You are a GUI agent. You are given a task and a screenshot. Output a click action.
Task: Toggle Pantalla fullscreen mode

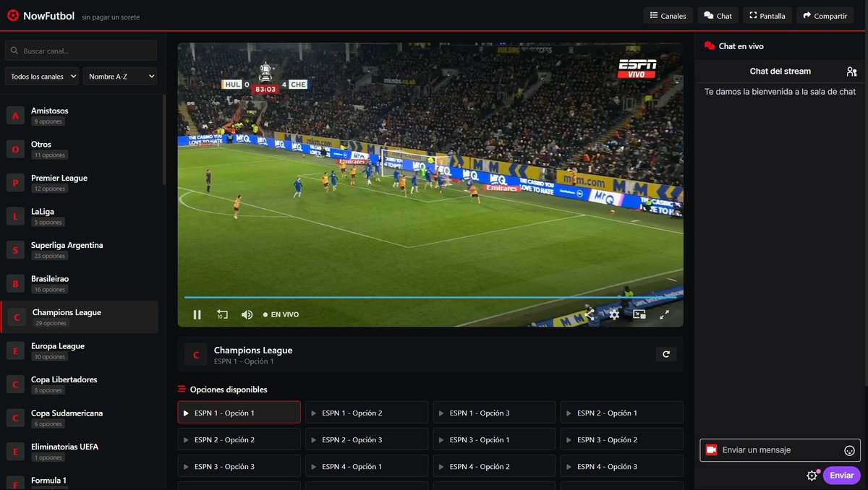(x=767, y=15)
